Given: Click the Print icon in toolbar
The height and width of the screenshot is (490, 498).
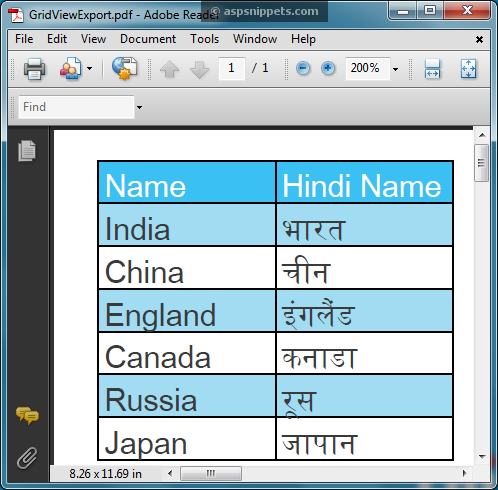Looking at the screenshot, I should coord(34,69).
